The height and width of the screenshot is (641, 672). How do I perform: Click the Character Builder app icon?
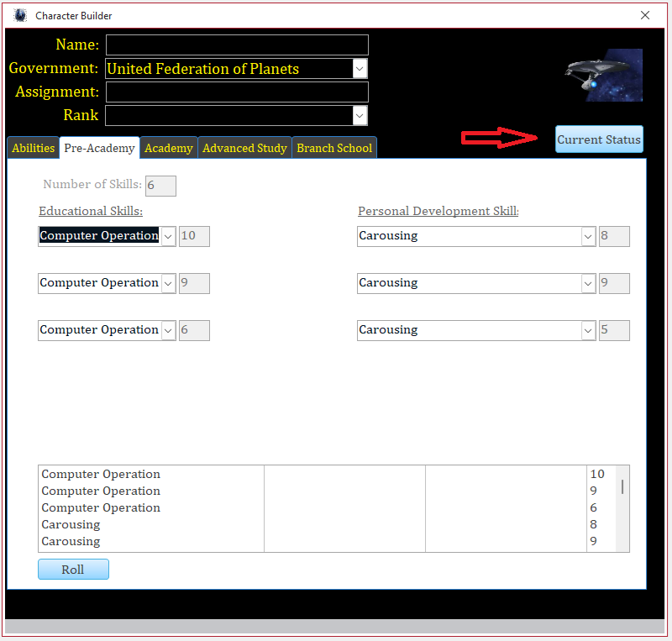click(19, 16)
